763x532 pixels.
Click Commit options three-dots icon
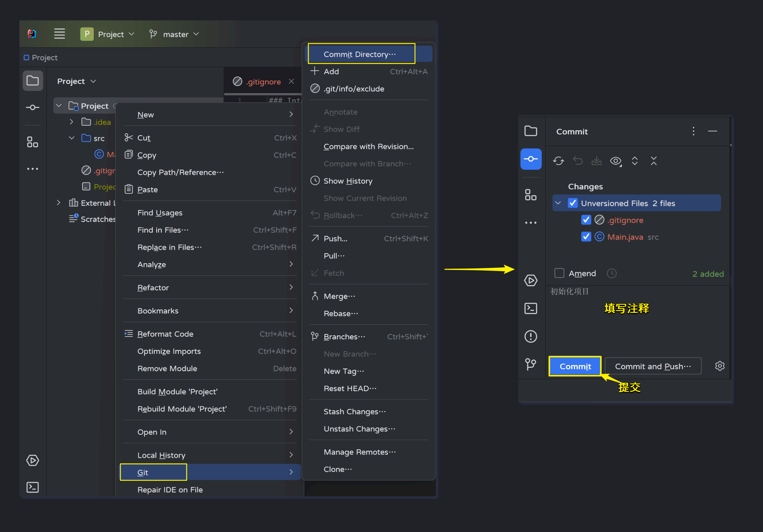(x=693, y=131)
